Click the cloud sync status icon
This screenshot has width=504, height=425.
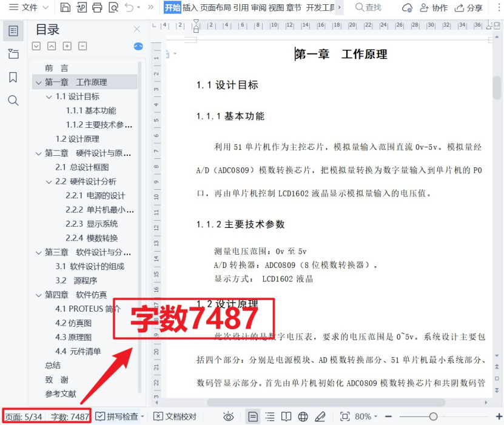pyautogui.click(x=407, y=8)
